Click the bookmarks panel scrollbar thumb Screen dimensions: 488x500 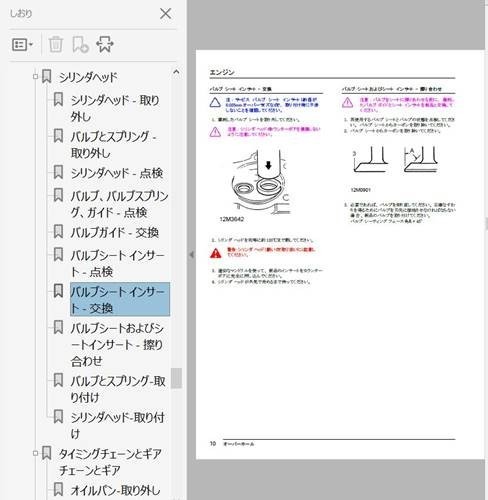coord(176,378)
